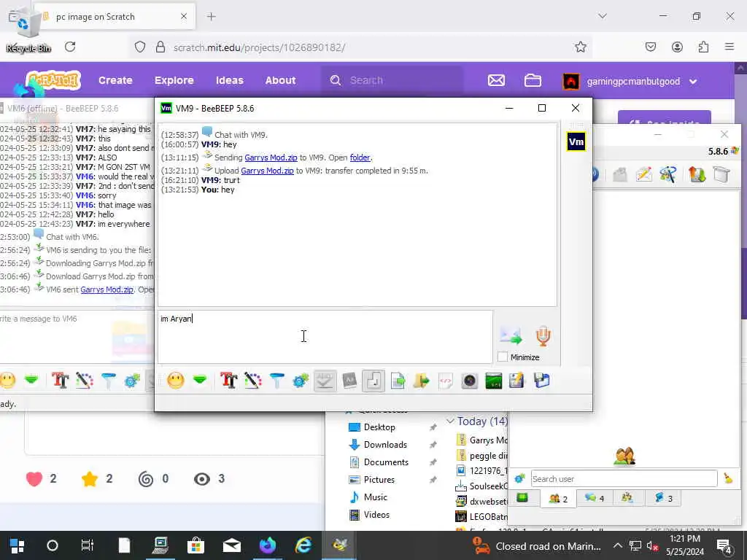
Task: Open the About page on Scratch
Action: [281, 80]
